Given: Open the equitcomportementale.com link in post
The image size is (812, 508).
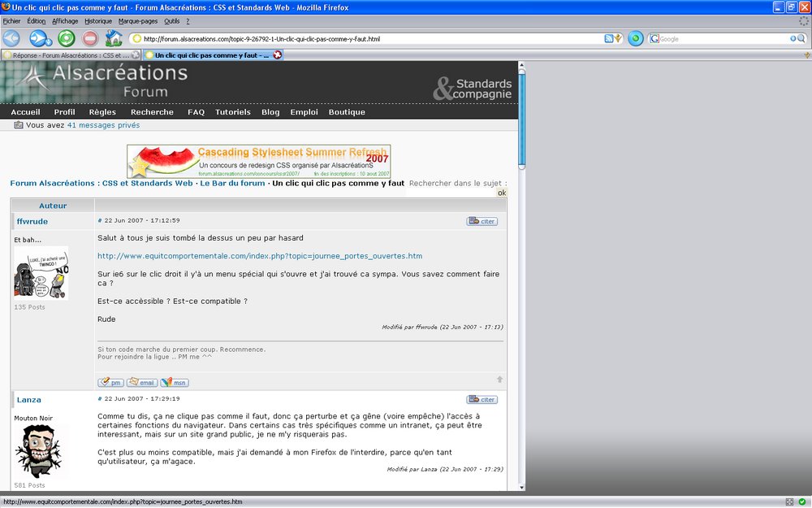Looking at the screenshot, I should (260, 256).
